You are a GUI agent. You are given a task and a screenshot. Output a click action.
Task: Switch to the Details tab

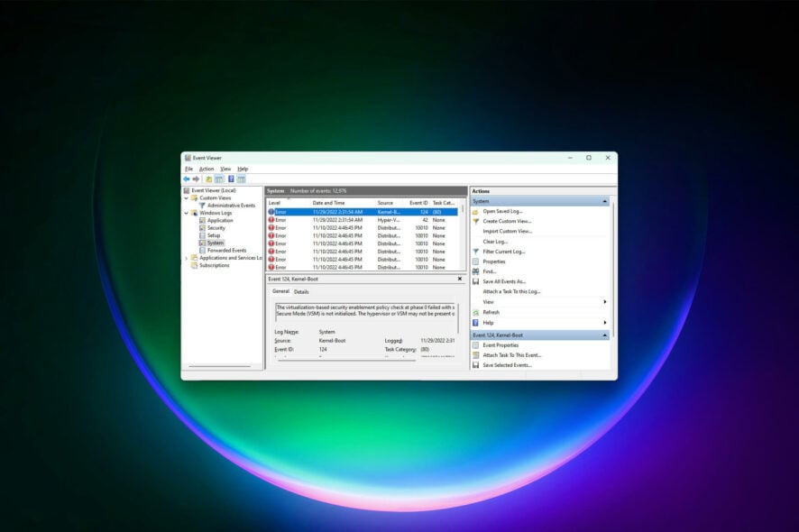[301, 291]
